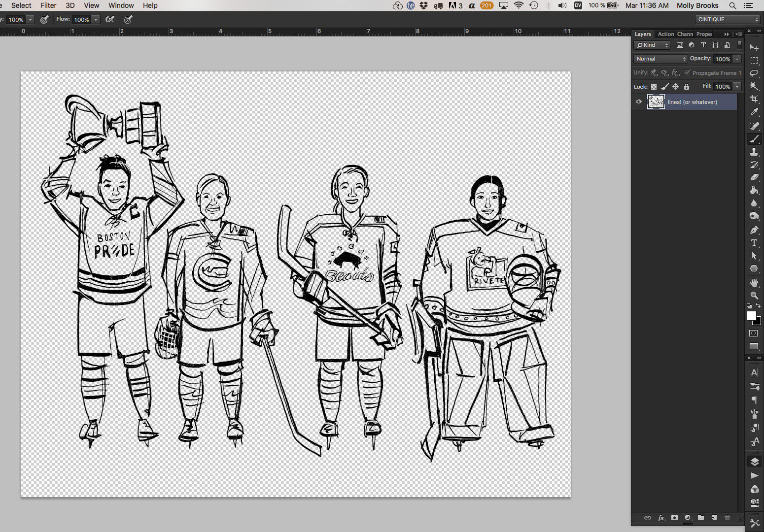Select the Lasso tool
Screen dimensions: 764x532
click(754, 73)
